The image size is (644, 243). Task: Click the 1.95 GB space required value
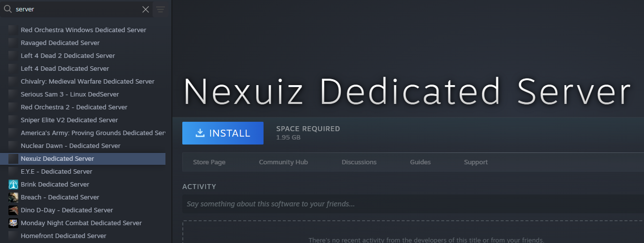pos(288,137)
